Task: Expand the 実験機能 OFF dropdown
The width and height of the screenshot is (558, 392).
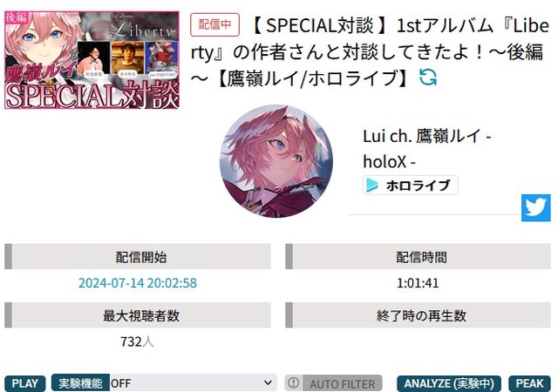Action: (x=194, y=383)
